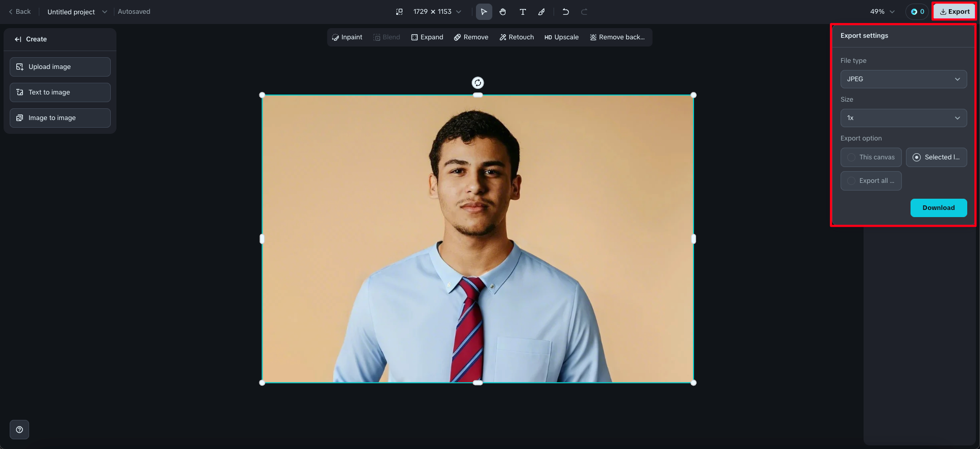980x449 pixels.
Task: Open the canvas size 1729 × 1153 dropdown
Action: pyautogui.click(x=437, y=12)
